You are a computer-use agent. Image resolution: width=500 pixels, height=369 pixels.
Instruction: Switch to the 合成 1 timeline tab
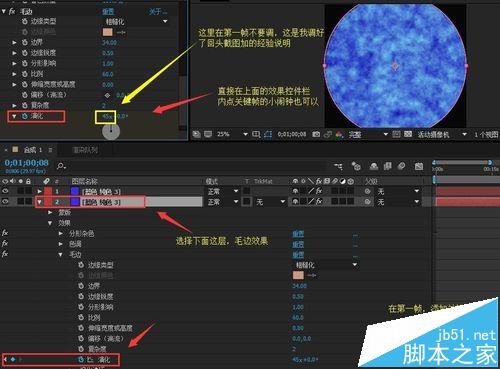coord(33,150)
